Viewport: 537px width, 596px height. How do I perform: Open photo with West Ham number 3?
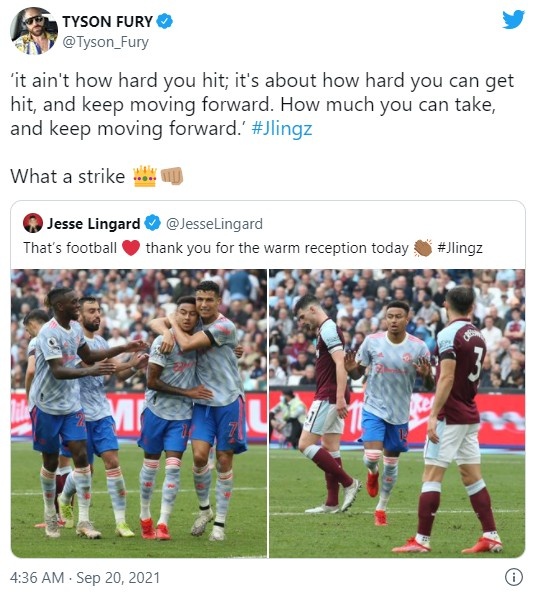tap(397, 413)
